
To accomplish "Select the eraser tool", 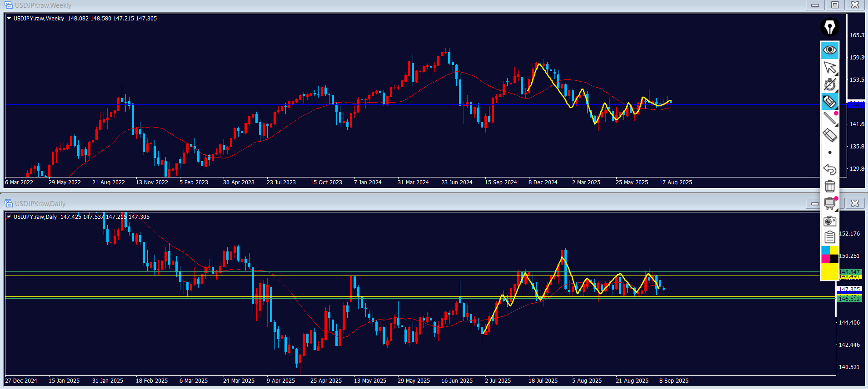I will (x=830, y=135).
